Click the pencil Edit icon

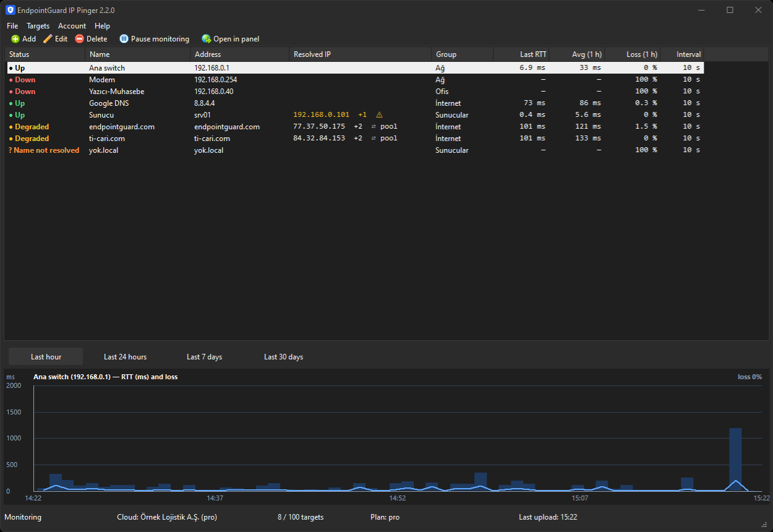(48, 39)
